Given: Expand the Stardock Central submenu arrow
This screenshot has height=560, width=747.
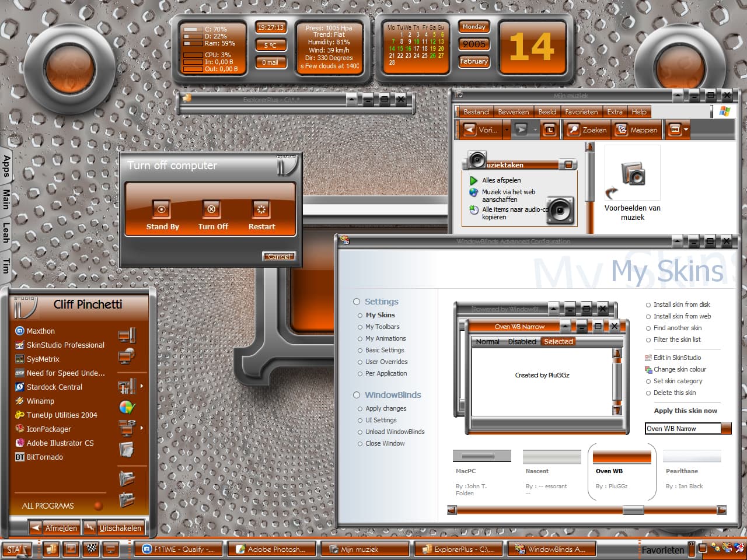Looking at the screenshot, I should tap(142, 386).
